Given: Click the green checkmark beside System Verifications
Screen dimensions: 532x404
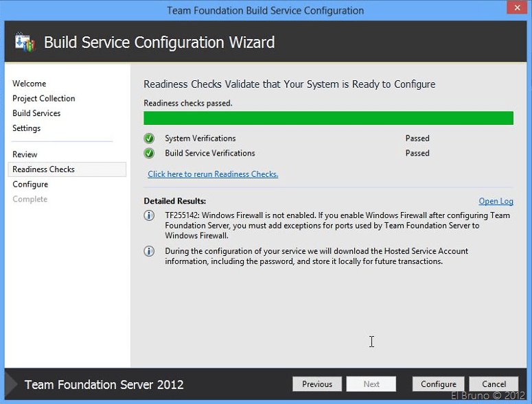Looking at the screenshot, I should [x=149, y=139].
